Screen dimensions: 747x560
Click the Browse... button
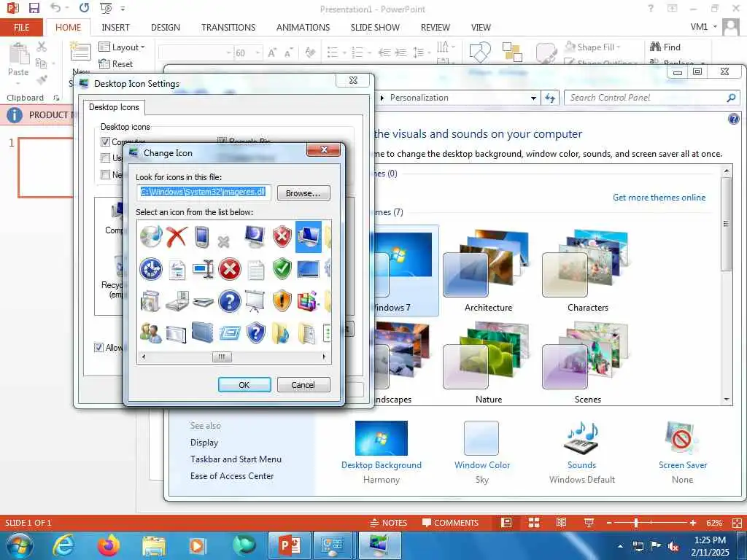303,192
